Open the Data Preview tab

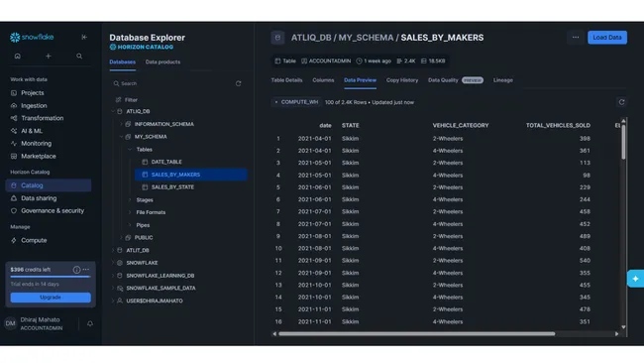coord(360,80)
